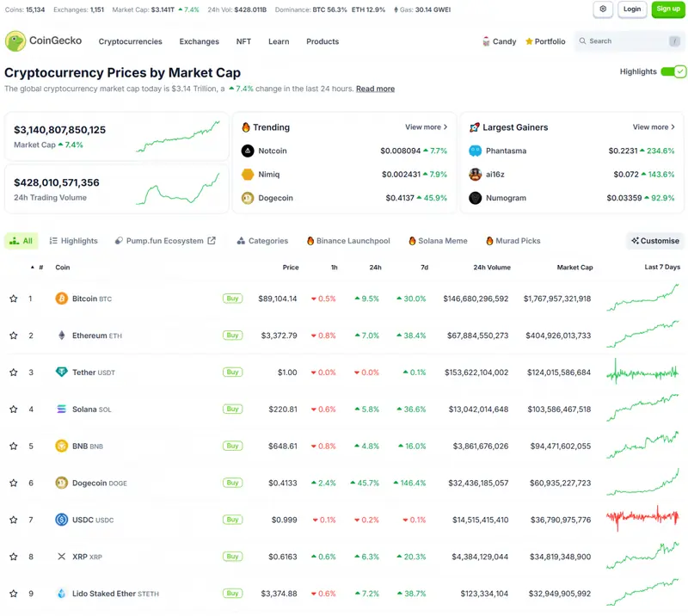688x616 pixels.
Task: Click the BNB coin icon
Action: 61,447
